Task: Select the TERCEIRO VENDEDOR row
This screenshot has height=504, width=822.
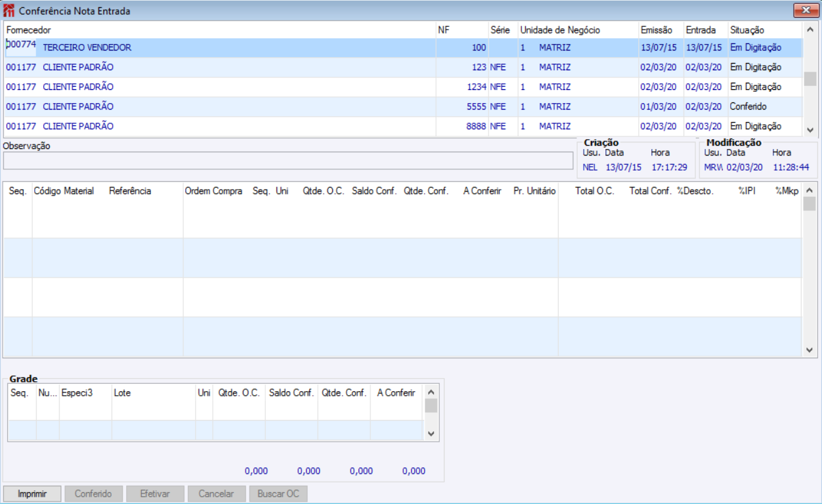Action: [403, 48]
